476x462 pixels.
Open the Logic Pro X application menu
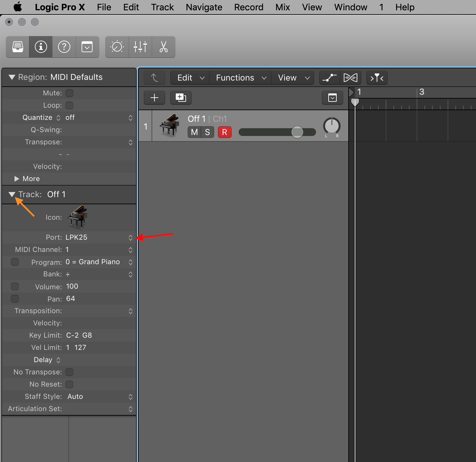(60, 7)
